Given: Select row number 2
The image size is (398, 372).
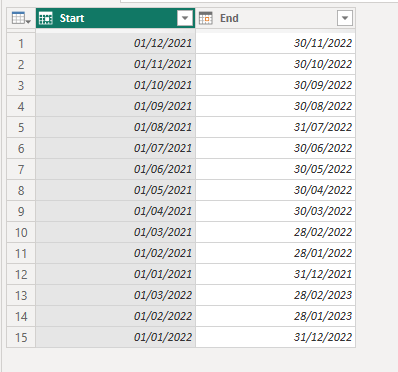Looking at the screenshot, I should 21,64.
